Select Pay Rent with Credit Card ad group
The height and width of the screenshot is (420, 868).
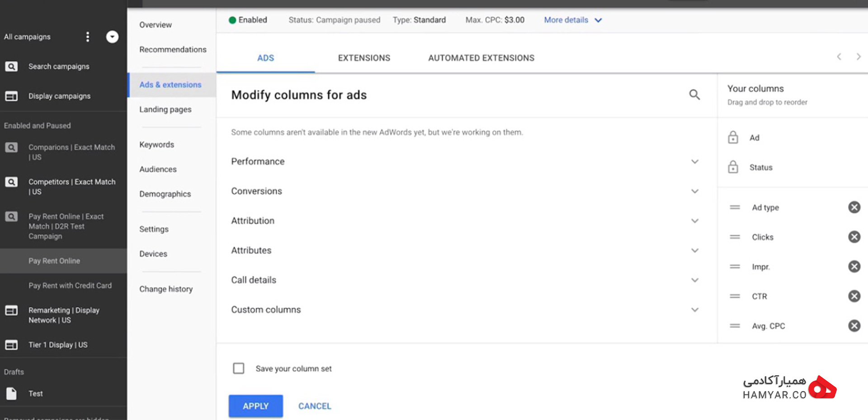70,286
